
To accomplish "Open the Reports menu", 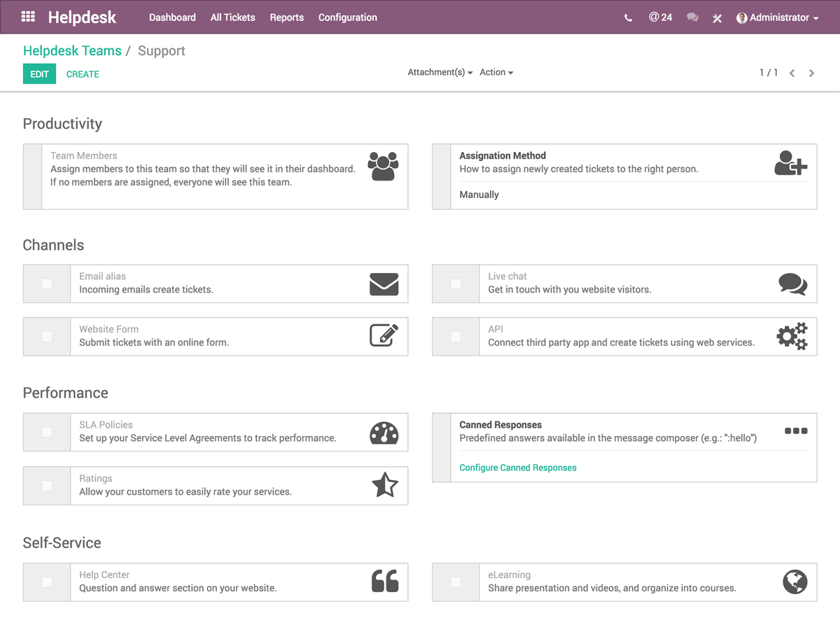I will point(286,17).
